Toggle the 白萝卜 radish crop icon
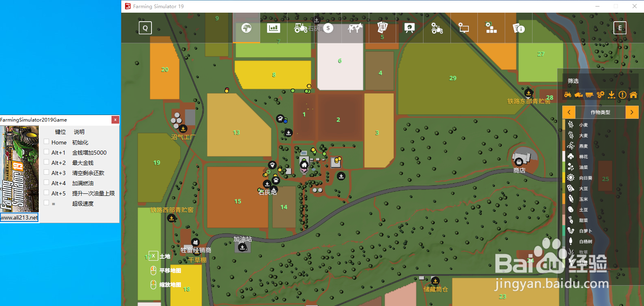The height and width of the screenshot is (306, 644). (x=571, y=231)
